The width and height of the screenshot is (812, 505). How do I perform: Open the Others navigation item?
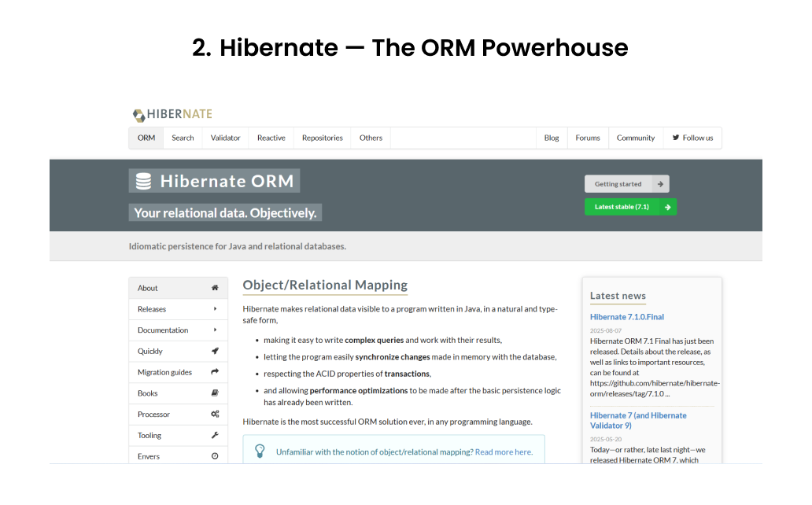coord(371,138)
